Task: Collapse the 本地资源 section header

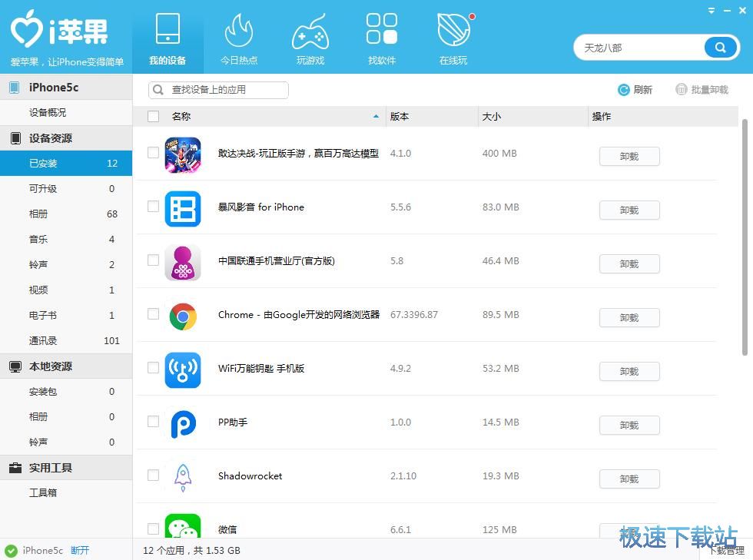Action: point(66,366)
